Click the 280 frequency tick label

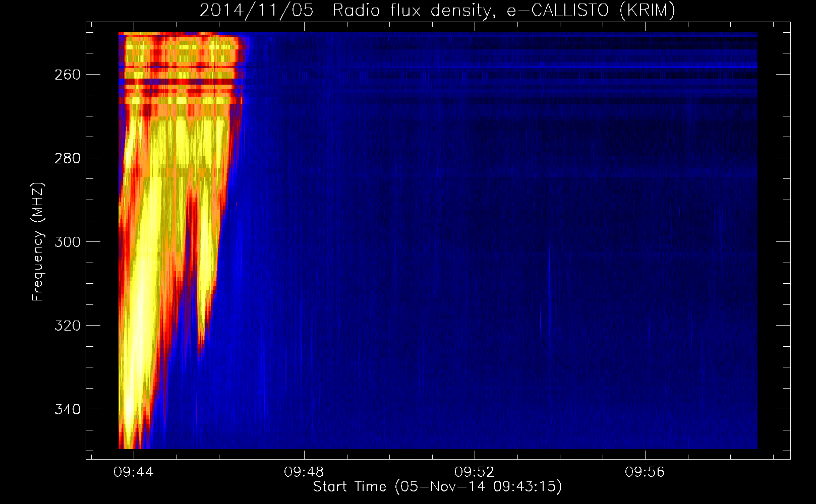(x=67, y=158)
